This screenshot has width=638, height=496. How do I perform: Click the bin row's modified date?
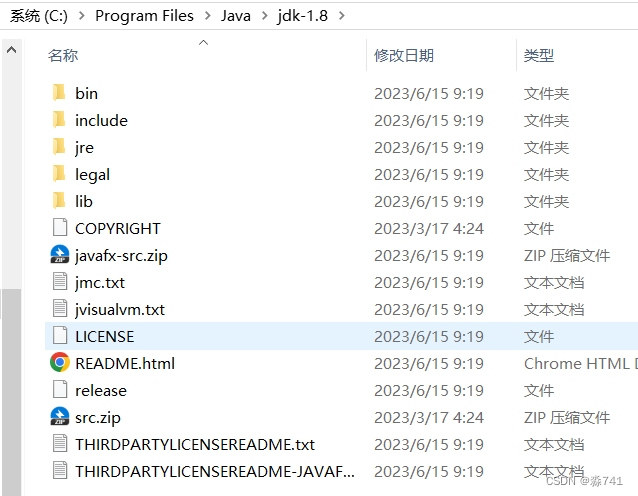coord(429,94)
